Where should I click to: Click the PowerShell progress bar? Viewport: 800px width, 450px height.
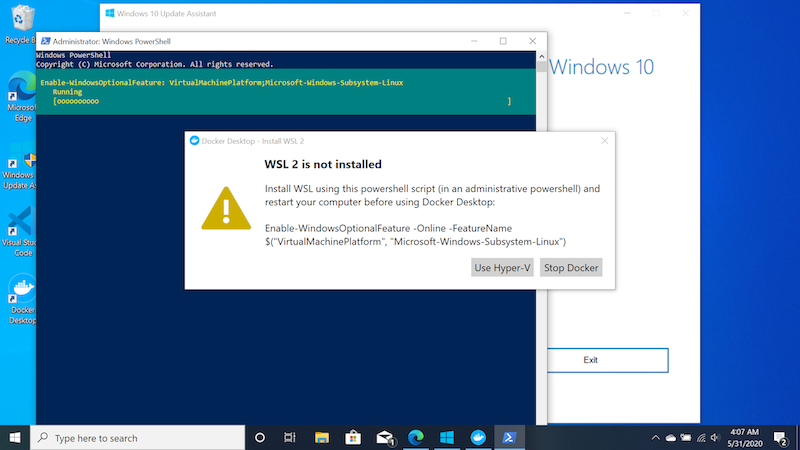pos(282,101)
